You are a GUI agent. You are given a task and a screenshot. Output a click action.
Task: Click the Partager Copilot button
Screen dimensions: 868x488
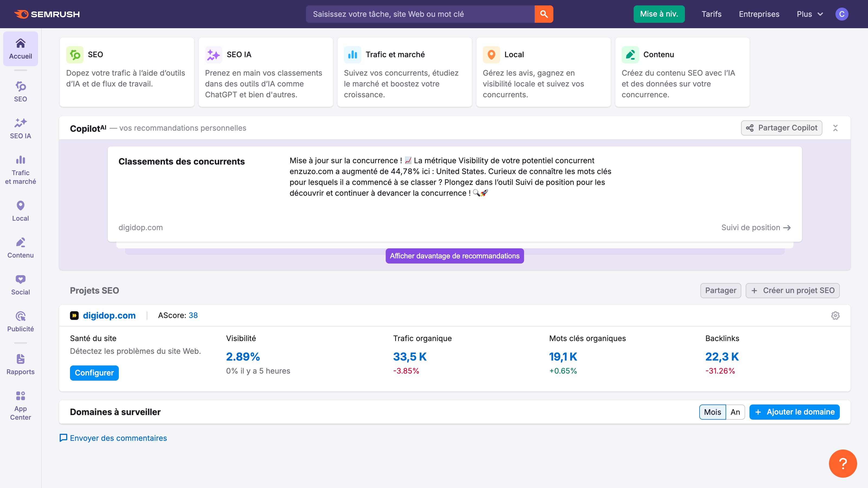pyautogui.click(x=781, y=128)
